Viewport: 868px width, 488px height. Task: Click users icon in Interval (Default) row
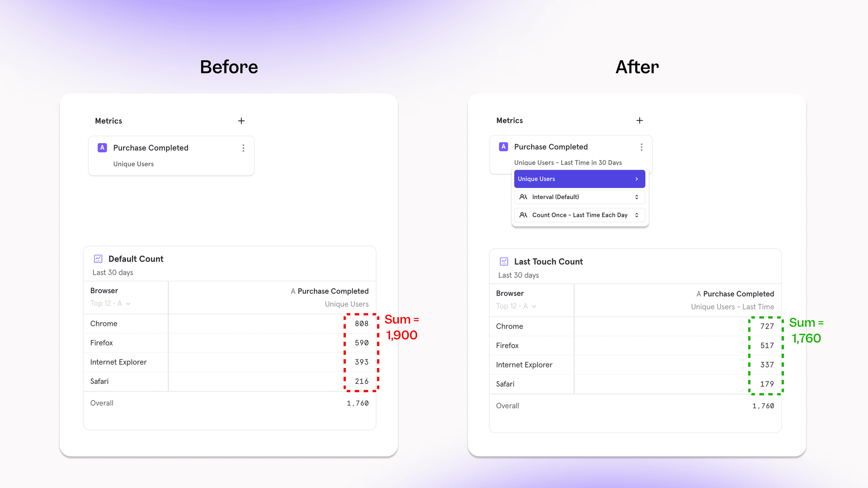(523, 197)
